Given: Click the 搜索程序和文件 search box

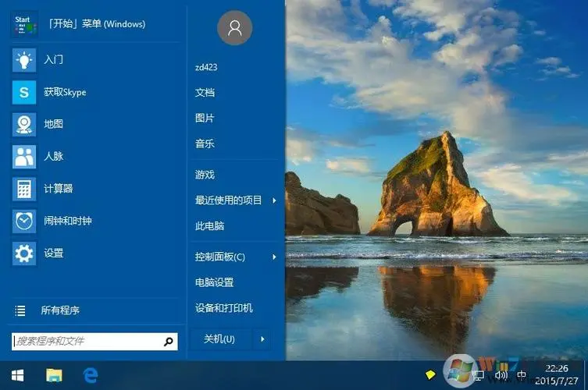Looking at the screenshot, I should [86, 342].
